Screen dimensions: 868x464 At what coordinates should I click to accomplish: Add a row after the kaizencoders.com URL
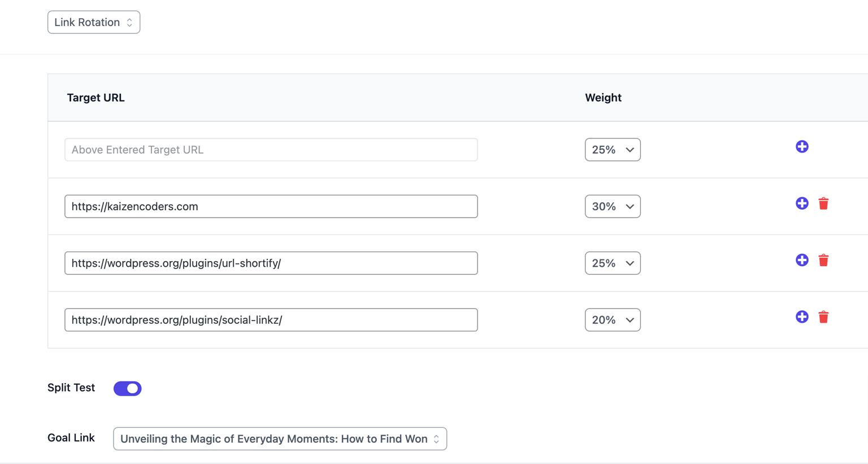point(802,203)
